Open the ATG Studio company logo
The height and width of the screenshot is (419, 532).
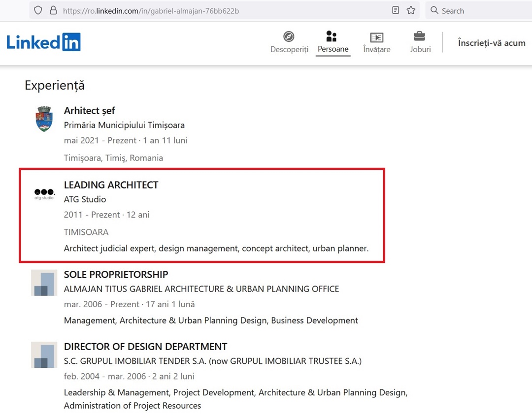tap(44, 193)
